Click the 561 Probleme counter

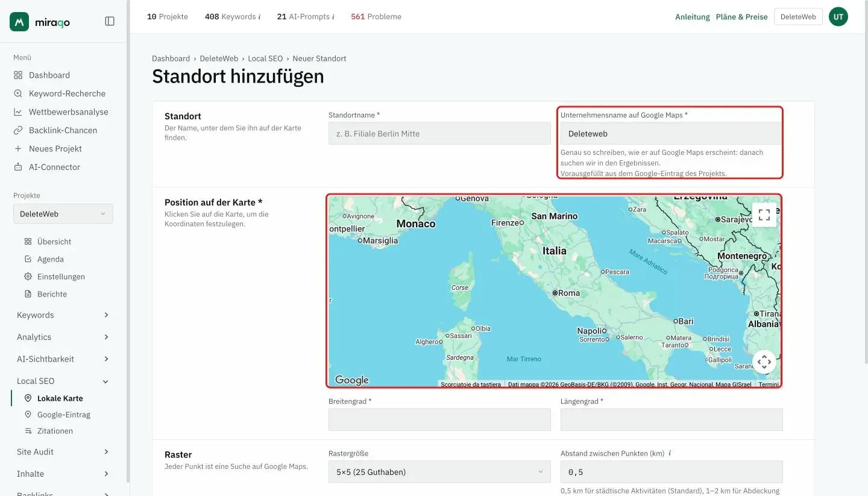[376, 17]
